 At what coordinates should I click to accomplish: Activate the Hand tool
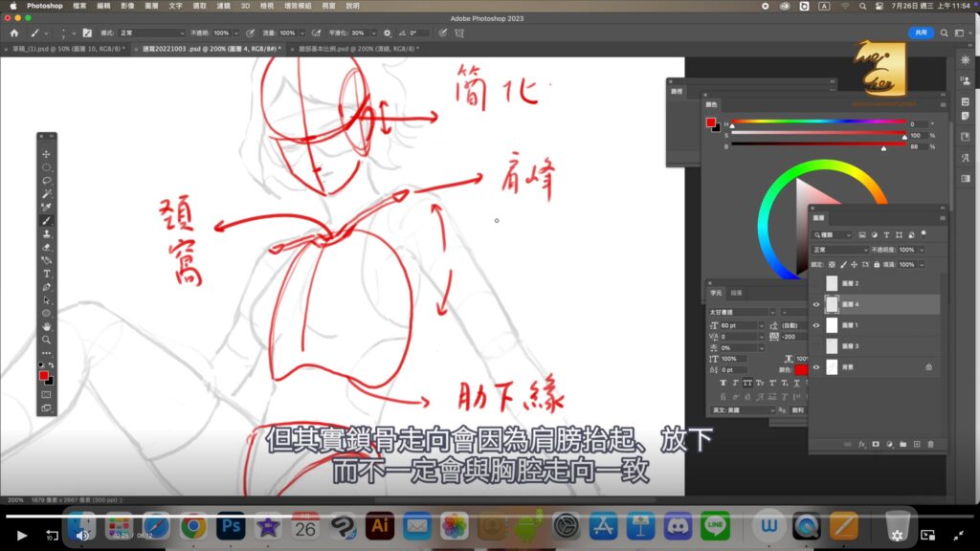(46, 326)
